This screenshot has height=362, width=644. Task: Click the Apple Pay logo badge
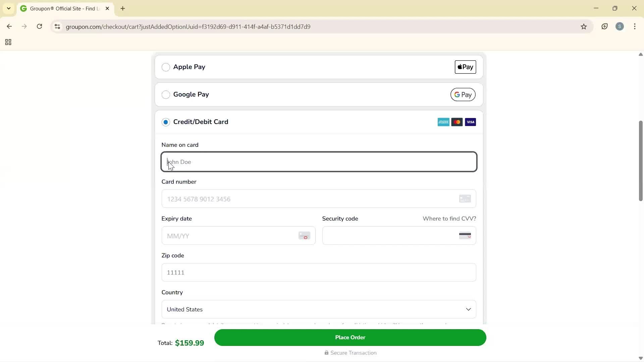(x=465, y=67)
